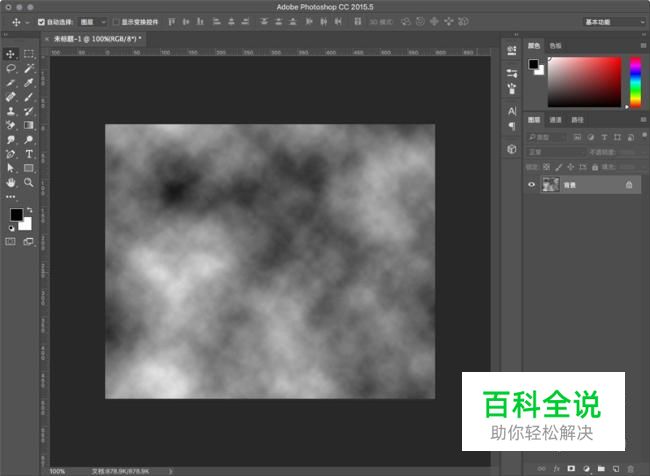Switch to the Color panel tab
Image resolution: width=650 pixels, height=476 pixels.
(x=534, y=46)
